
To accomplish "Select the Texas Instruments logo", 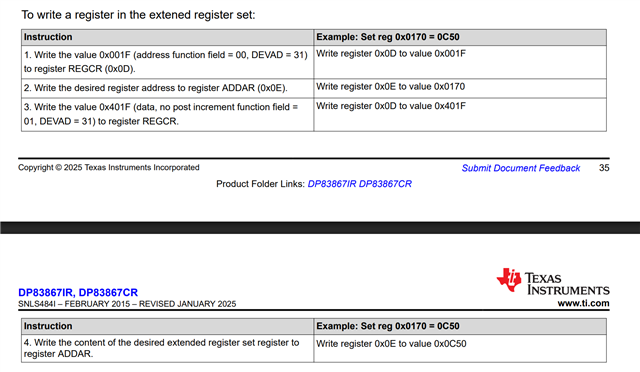I will tap(553, 281).
